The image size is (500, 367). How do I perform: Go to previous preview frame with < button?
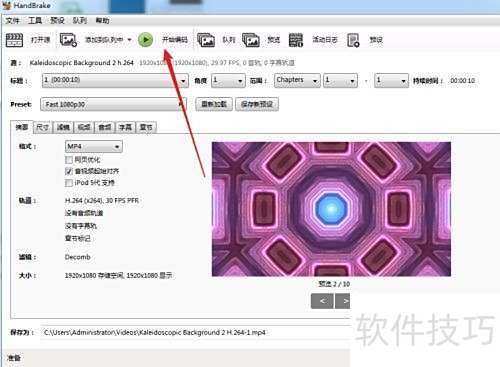click(x=322, y=301)
